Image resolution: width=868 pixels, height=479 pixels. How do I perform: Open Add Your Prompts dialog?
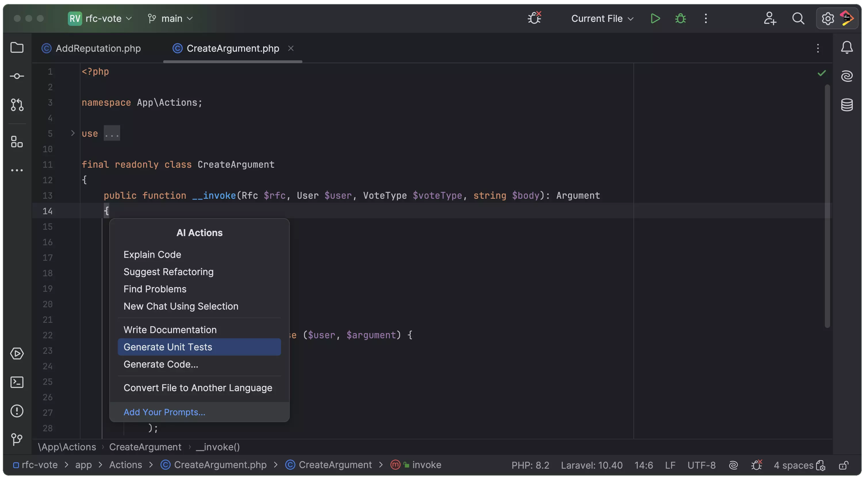(x=164, y=412)
